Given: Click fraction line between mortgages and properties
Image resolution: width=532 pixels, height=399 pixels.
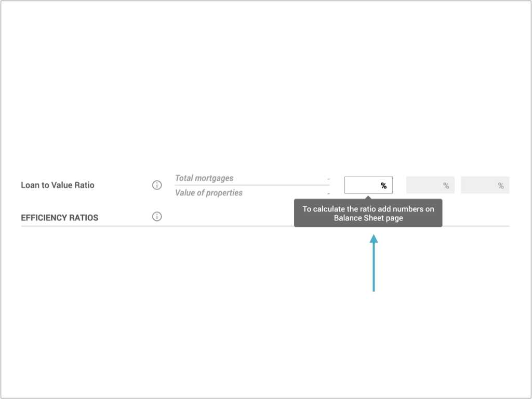Looking at the screenshot, I should (x=252, y=185).
